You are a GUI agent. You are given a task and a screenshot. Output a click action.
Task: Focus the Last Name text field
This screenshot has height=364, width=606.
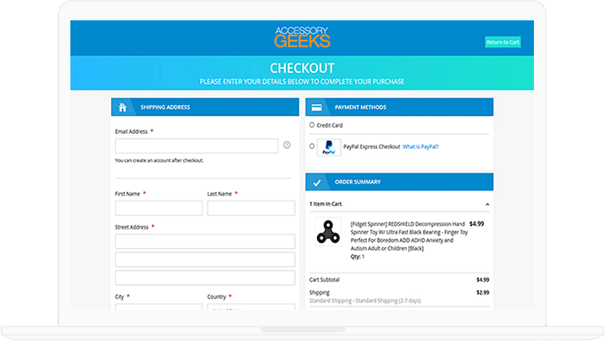(x=251, y=208)
